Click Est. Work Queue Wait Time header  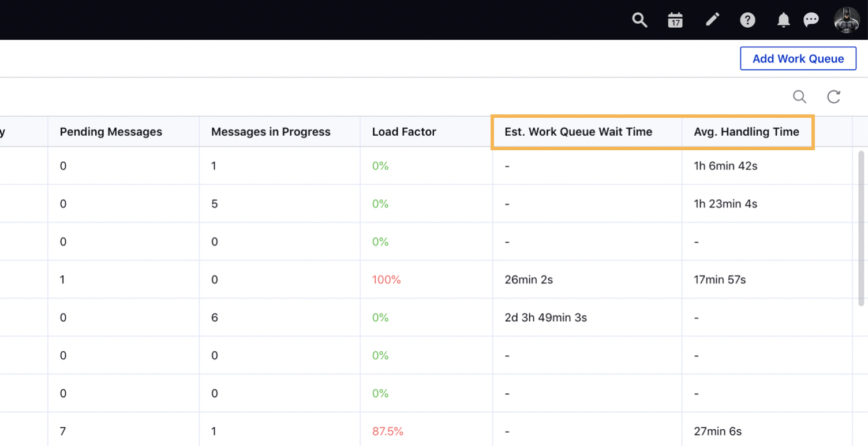click(x=578, y=132)
